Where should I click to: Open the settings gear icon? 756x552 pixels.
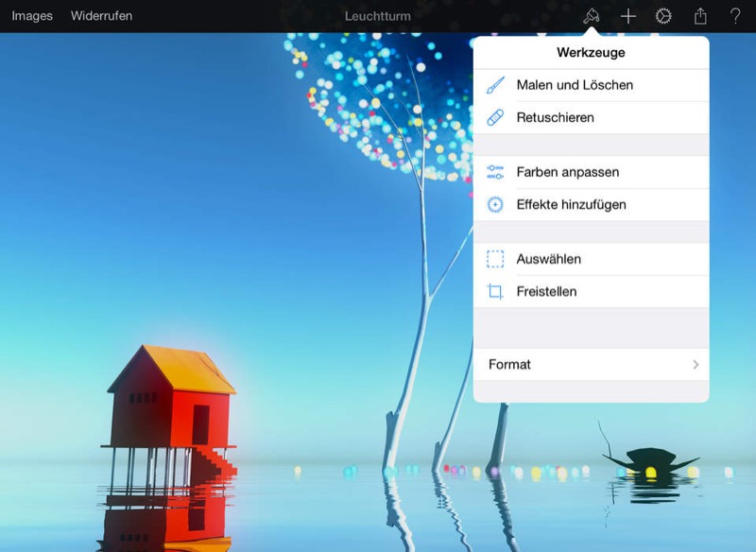(x=663, y=16)
